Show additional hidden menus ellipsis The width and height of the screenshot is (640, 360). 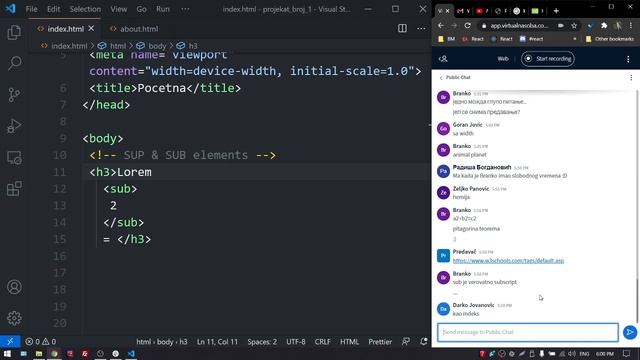click(x=185, y=9)
